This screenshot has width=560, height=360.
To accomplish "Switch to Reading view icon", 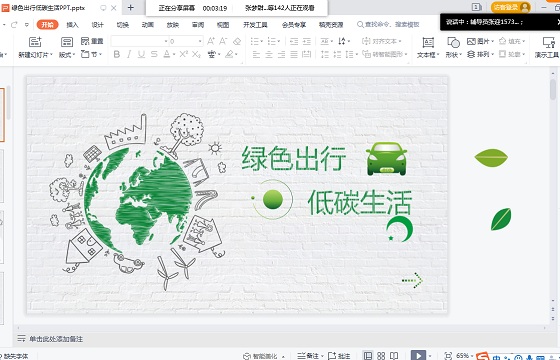I will [394, 356].
